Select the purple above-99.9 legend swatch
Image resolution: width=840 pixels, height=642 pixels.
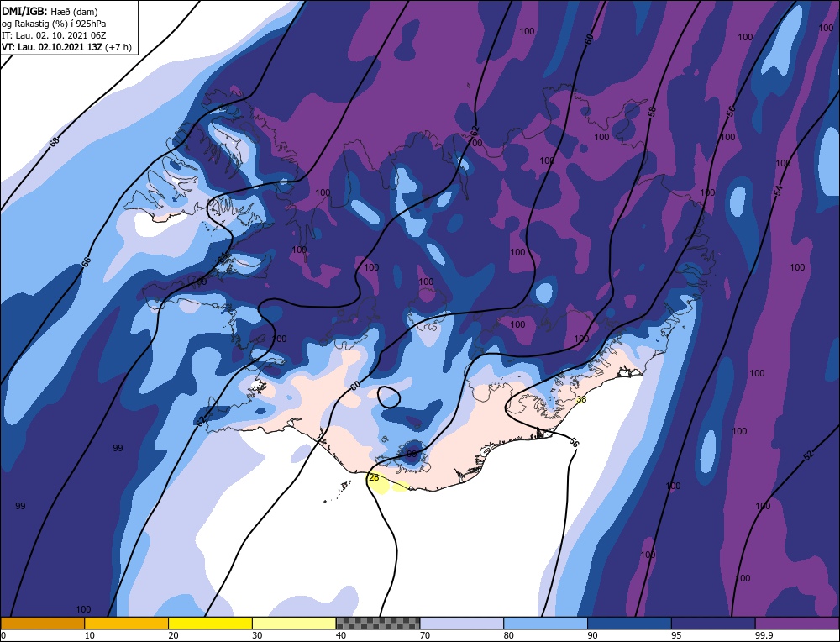coord(797,623)
